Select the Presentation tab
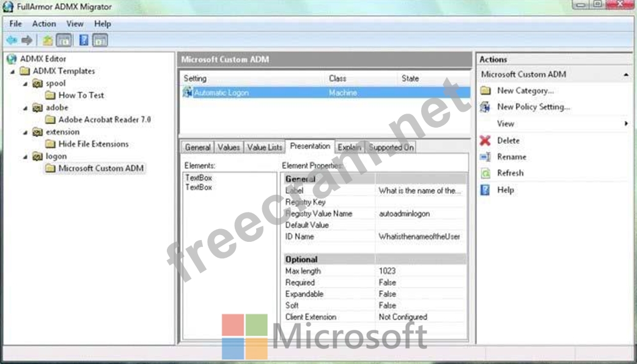637x364 pixels. click(310, 146)
